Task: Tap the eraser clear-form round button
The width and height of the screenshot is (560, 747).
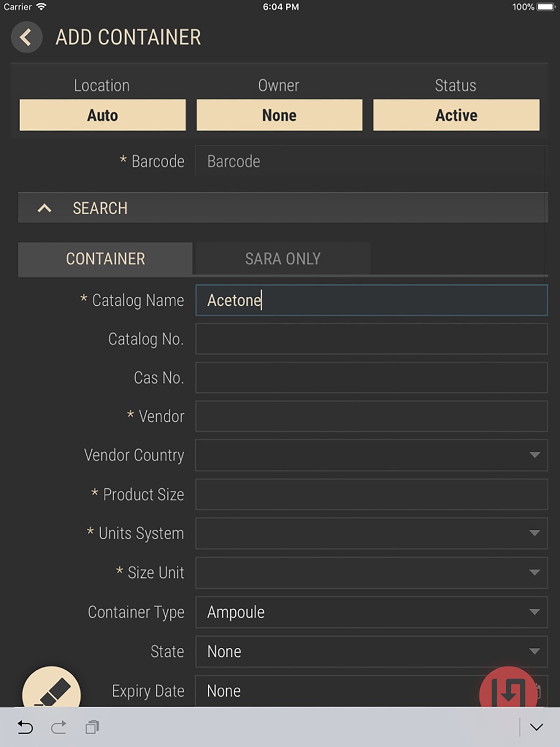Action: 52,688
